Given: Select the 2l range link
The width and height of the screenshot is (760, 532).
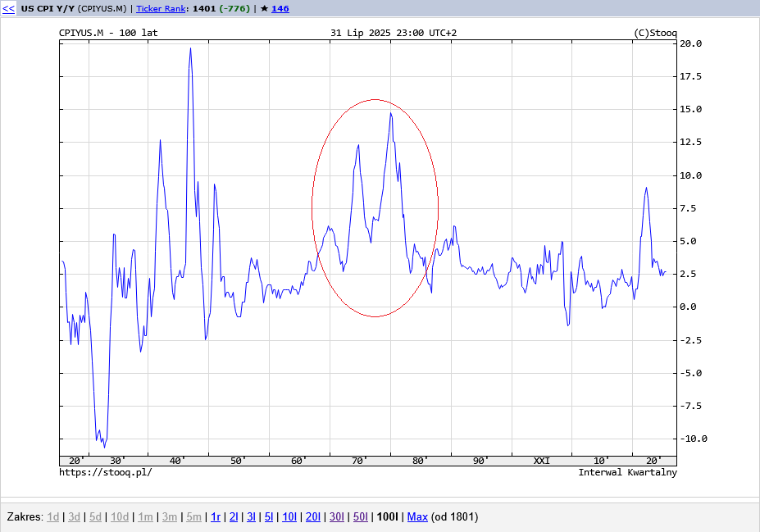Looking at the screenshot, I should pyautogui.click(x=234, y=517).
